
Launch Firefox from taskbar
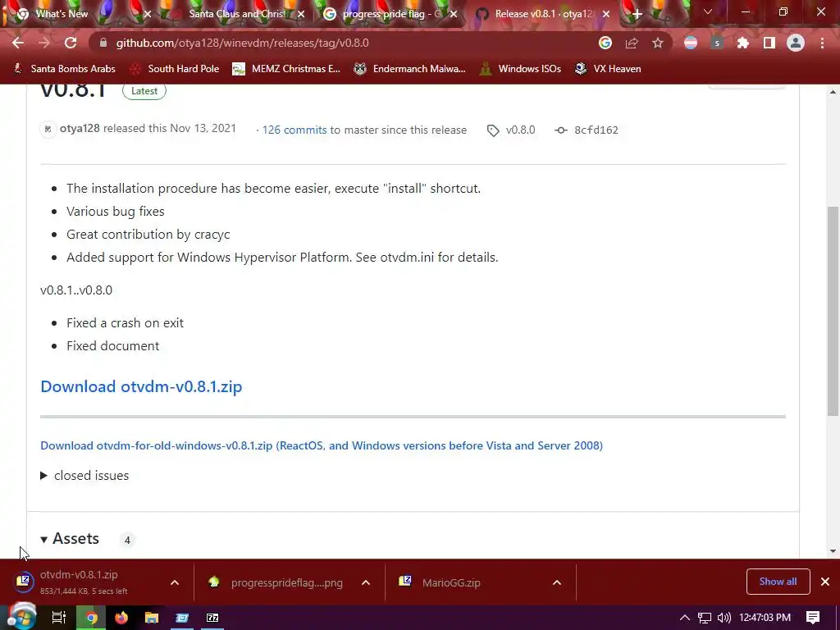[121, 618]
